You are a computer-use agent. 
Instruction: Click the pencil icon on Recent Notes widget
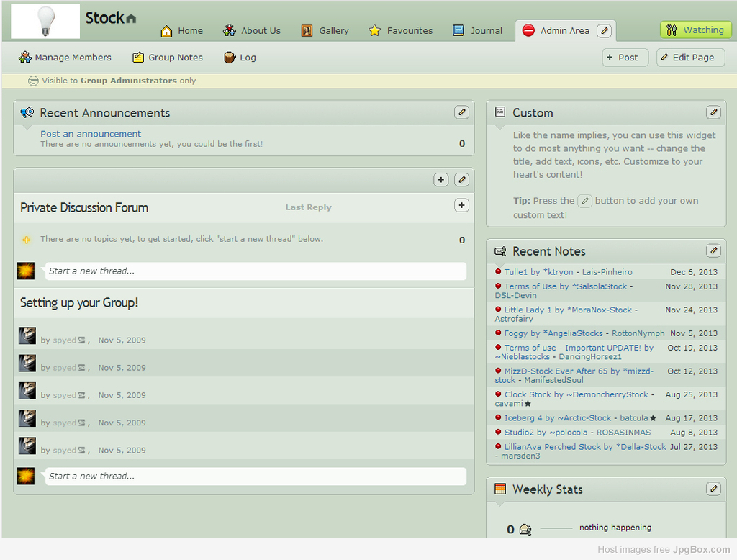click(713, 250)
